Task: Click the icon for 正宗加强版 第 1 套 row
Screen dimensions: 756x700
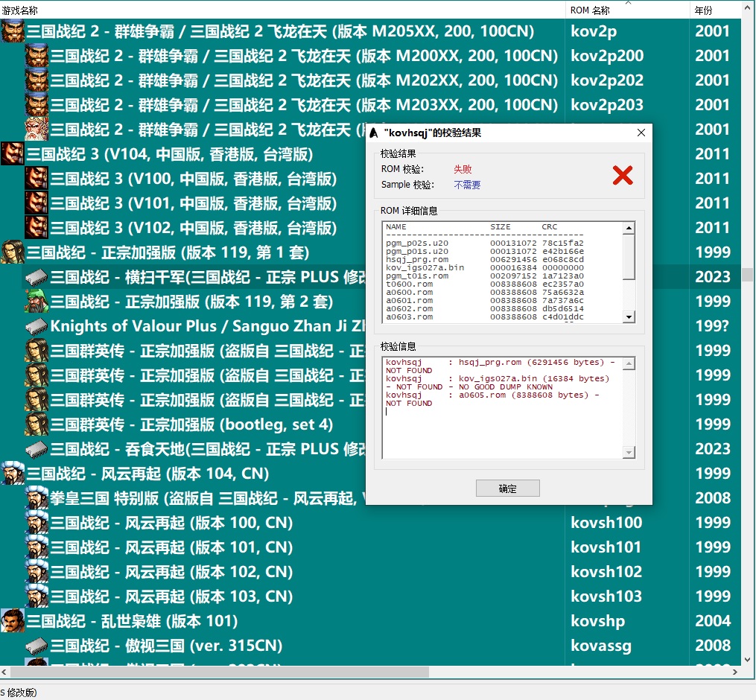Action: 13,252
